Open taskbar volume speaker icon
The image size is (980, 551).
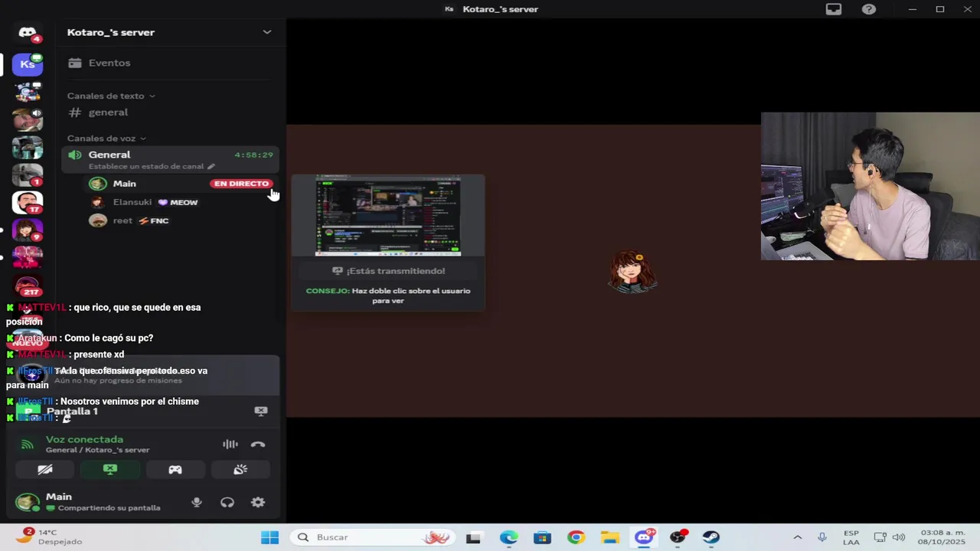click(x=899, y=537)
